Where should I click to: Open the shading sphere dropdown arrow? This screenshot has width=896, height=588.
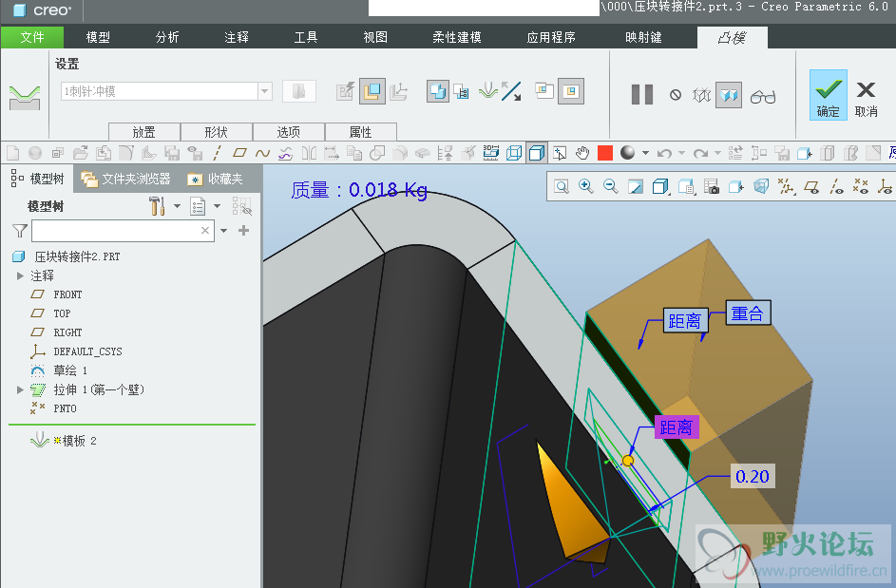pyautogui.click(x=646, y=153)
